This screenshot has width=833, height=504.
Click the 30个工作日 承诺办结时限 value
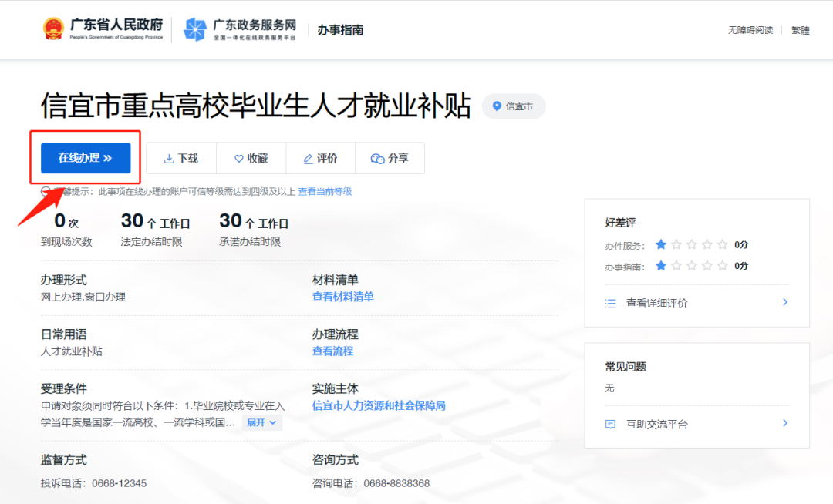[x=254, y=221]
